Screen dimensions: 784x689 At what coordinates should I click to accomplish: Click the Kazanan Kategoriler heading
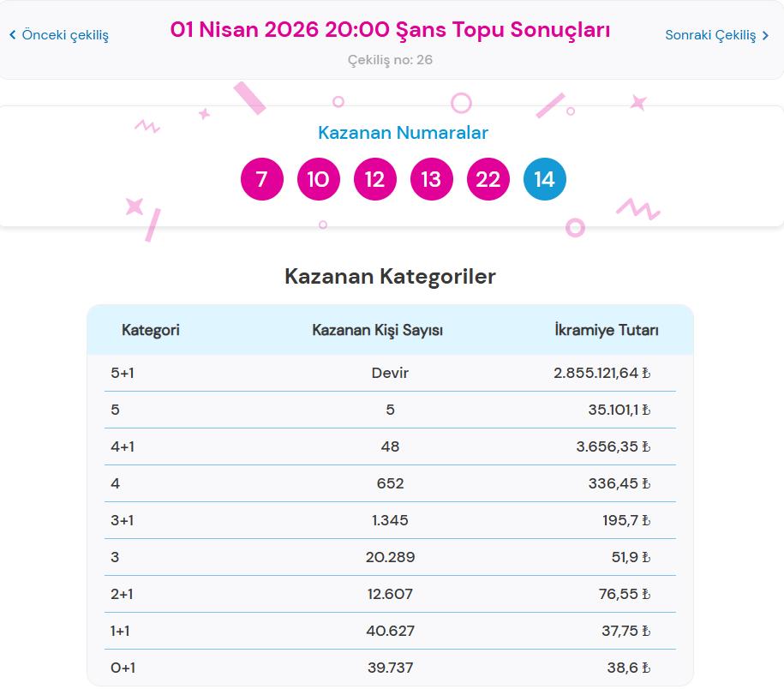tap(392, 277)
